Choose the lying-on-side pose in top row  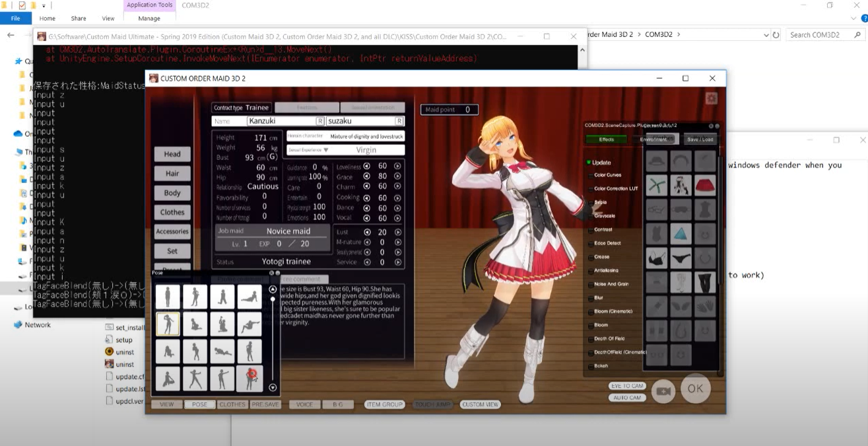pyautogui.click(x=250, y=297)
